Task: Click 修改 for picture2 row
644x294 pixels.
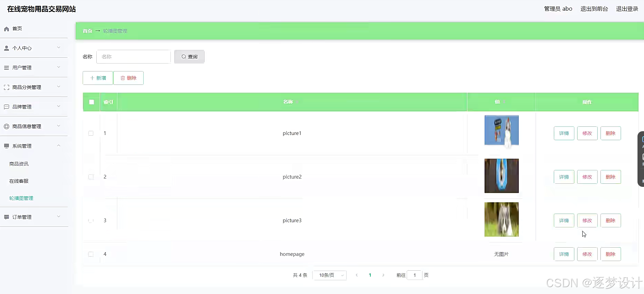Action: tap(587, 177)
